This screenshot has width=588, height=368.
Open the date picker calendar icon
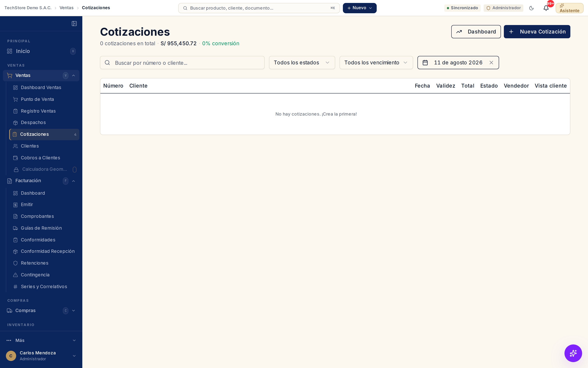coord(425,63)
